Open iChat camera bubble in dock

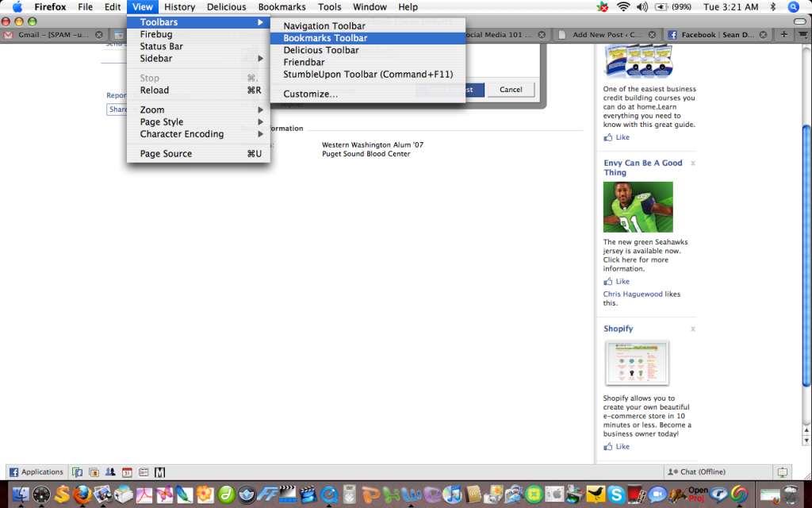657,495
